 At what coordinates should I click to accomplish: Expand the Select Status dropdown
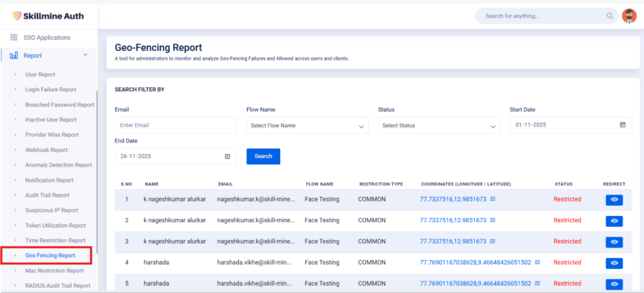click(438, 126)
